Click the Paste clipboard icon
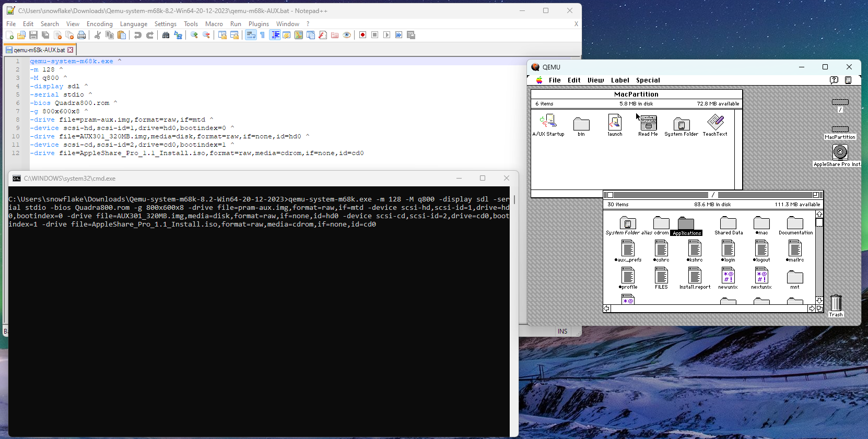This screenshot has width=868, height=439. tap(122, 35)
